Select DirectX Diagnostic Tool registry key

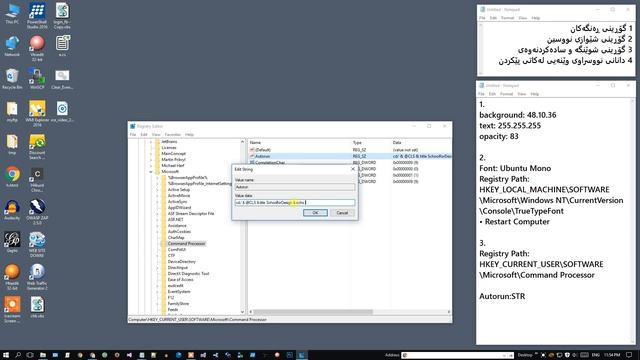[188, 273]
